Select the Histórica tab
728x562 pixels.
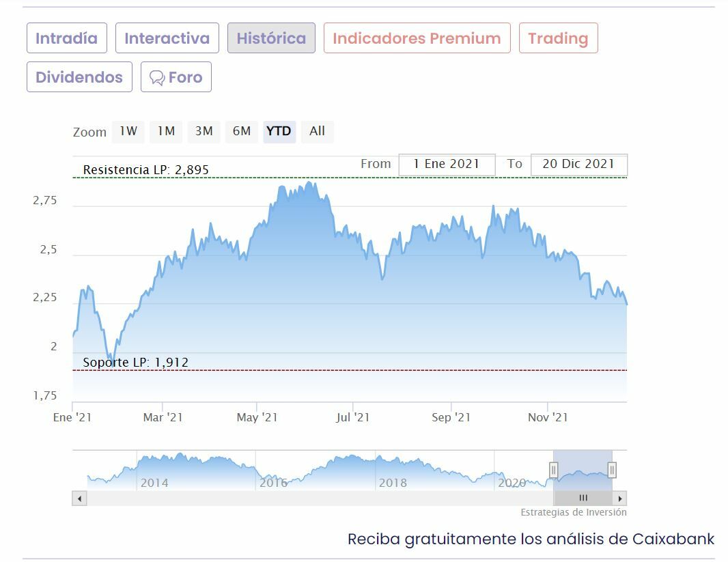click(x=271, y=38)
